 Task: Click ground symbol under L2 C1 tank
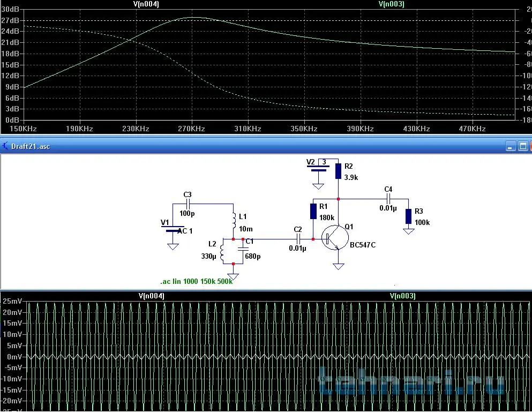pyautogui.click(x=233, y=276)
